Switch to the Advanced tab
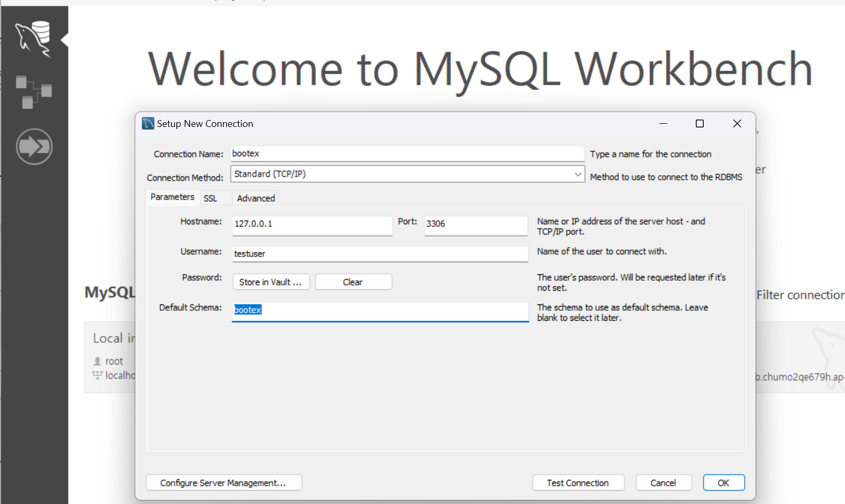Screen dimensions: 845x504 [256, 199]
